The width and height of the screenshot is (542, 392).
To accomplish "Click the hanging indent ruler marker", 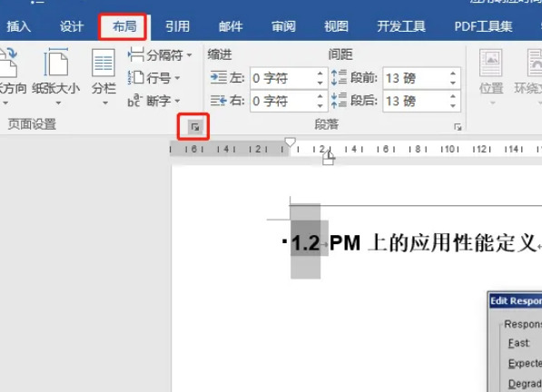I will (x=329, y=155).
